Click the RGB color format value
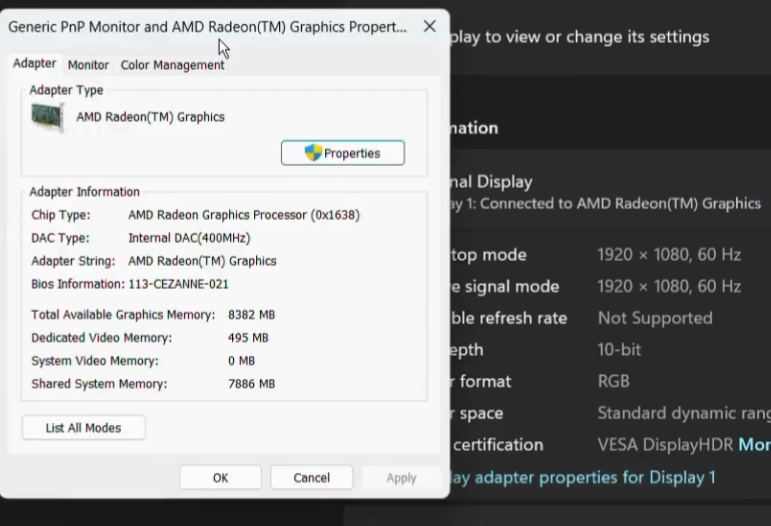Image resolution: width=771 pixels, height=526 pixels. (x=613, y=381)
